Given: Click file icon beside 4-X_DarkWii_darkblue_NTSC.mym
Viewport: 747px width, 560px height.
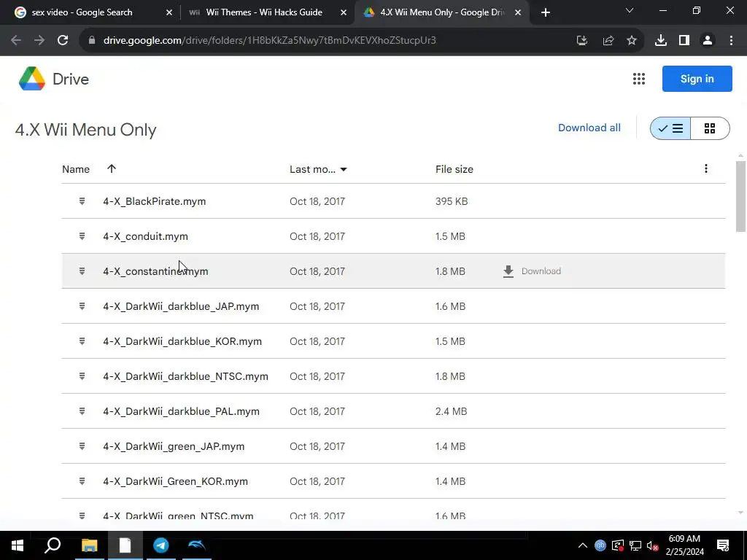Looking at the screenshot, I should (82, 376).
